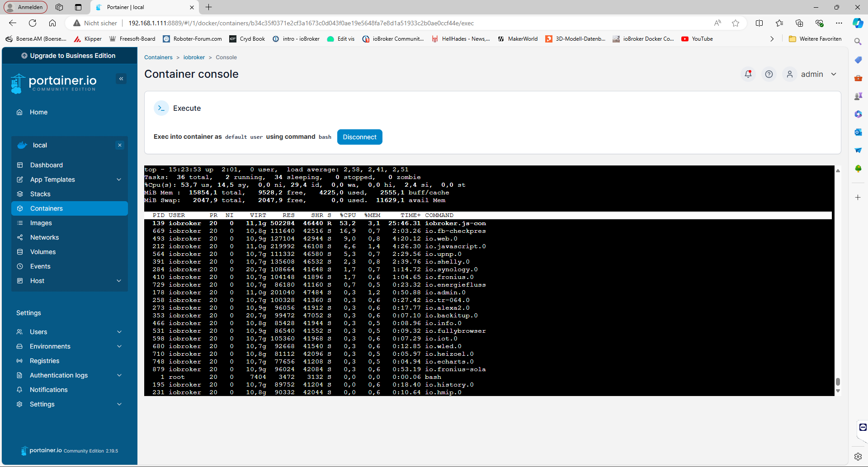Follow the iobroker breadcrumb link
This screenshot has height=467, width=868.
(194, 57)
